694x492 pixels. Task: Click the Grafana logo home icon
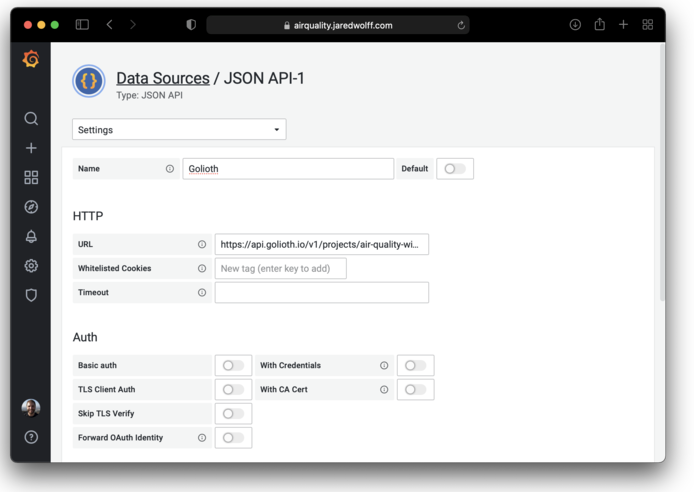[x=31, y=60]
